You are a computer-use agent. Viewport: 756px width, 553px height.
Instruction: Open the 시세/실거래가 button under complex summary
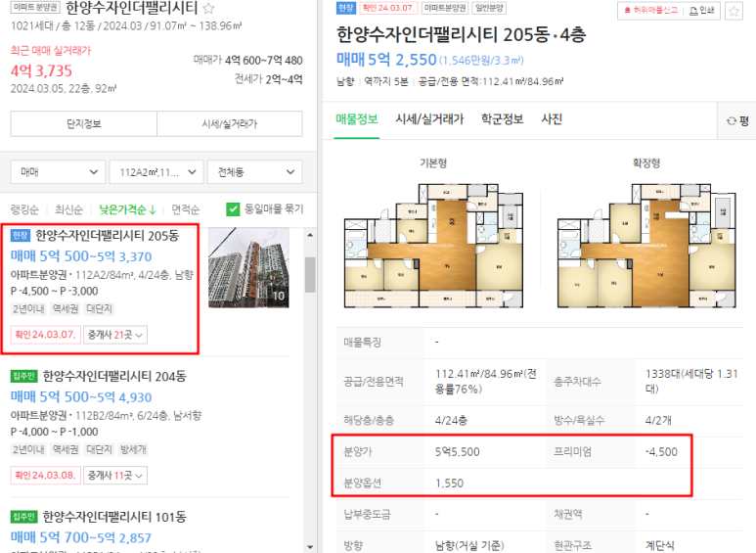coord(230,124)
